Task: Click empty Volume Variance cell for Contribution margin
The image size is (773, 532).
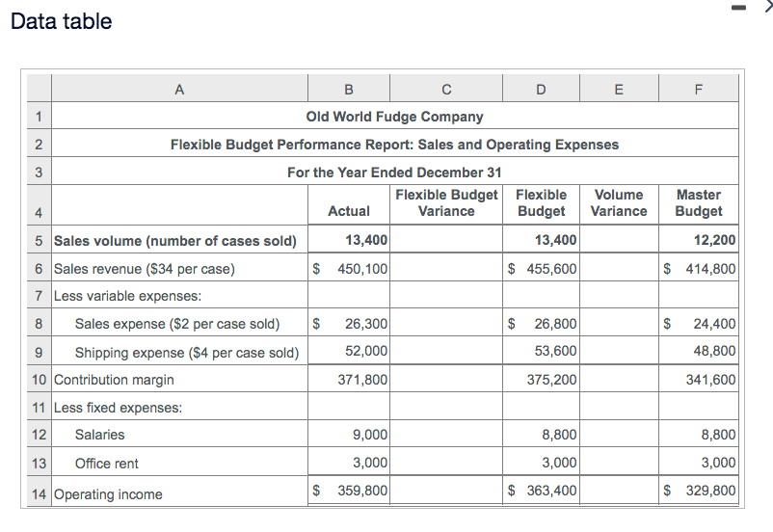Action: pos(619,379)
